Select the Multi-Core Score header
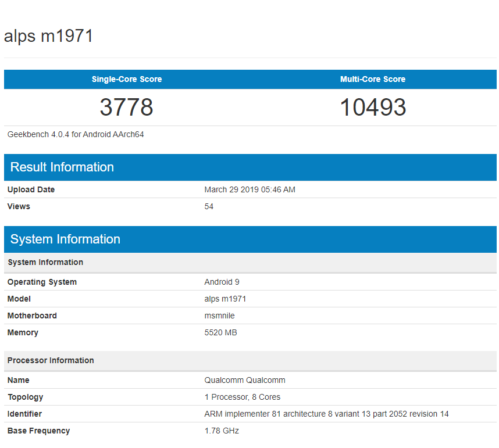The height and width of the screenshot is (448, 499). 373,79
